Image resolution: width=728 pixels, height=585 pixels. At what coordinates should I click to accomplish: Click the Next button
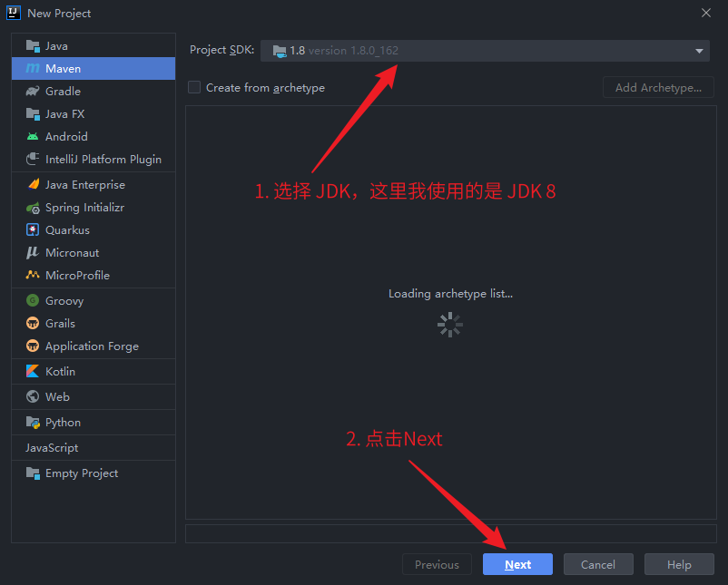(517, 564)
